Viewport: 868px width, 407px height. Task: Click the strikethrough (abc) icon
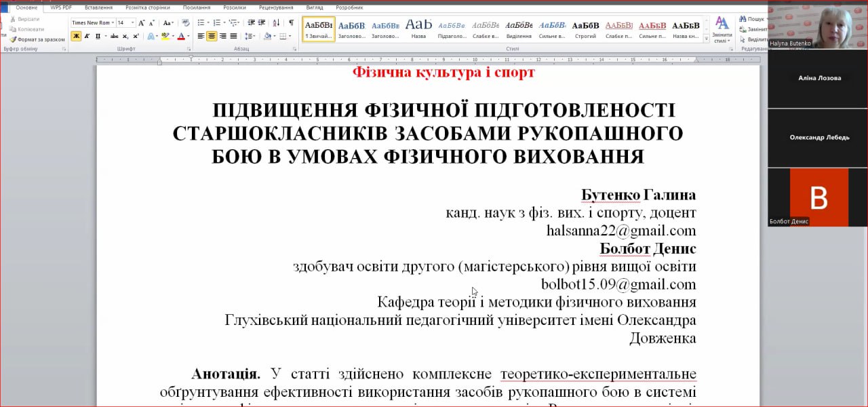coord(114,36)
